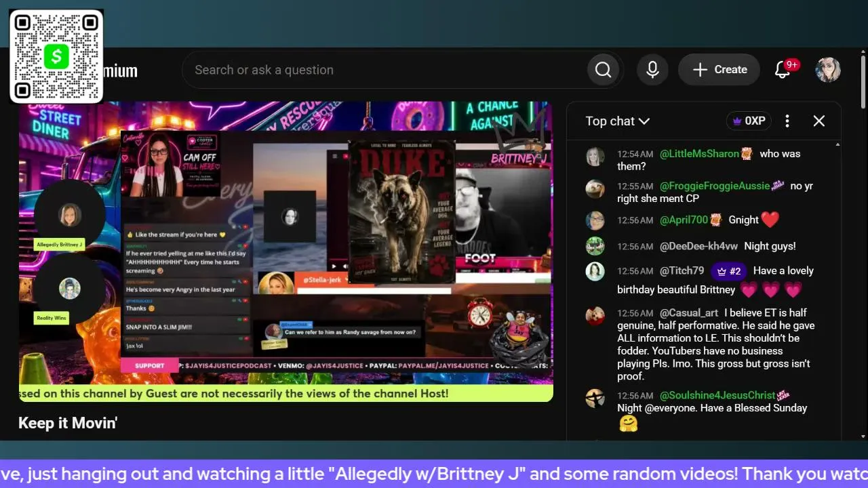Click @Casual_art's chat avatar
Screen dimensions: 868x488
pyautogui.click(x=595, y=316)
